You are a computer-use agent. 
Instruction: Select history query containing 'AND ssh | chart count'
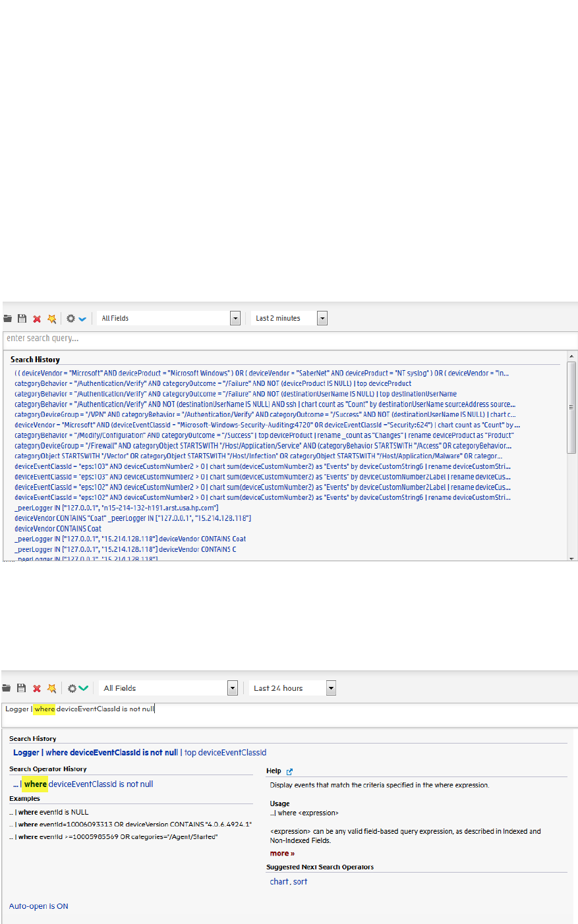click(x=265, y=404)
